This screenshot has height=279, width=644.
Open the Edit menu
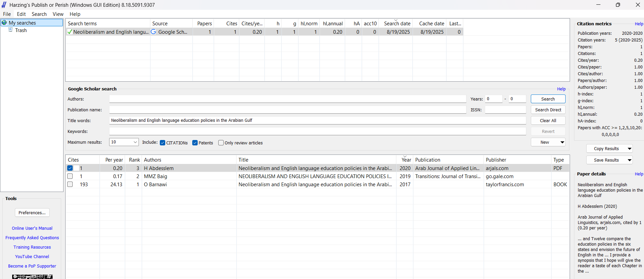pos(21,14)
